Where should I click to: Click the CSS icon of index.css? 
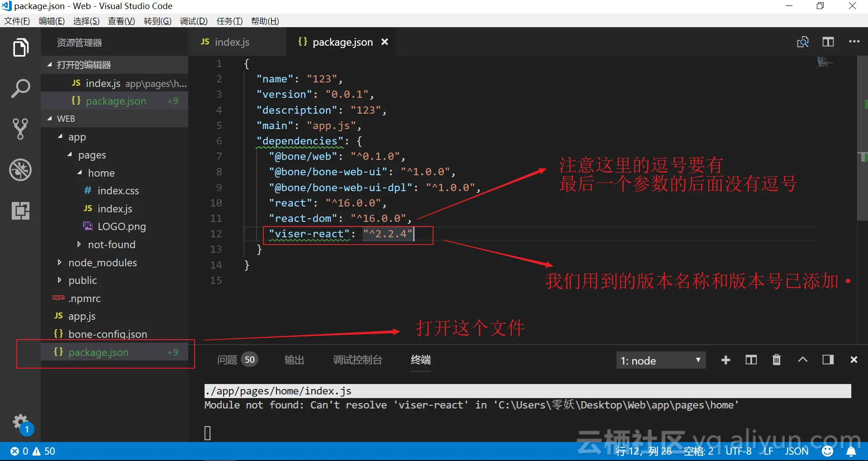pos(88,191)
